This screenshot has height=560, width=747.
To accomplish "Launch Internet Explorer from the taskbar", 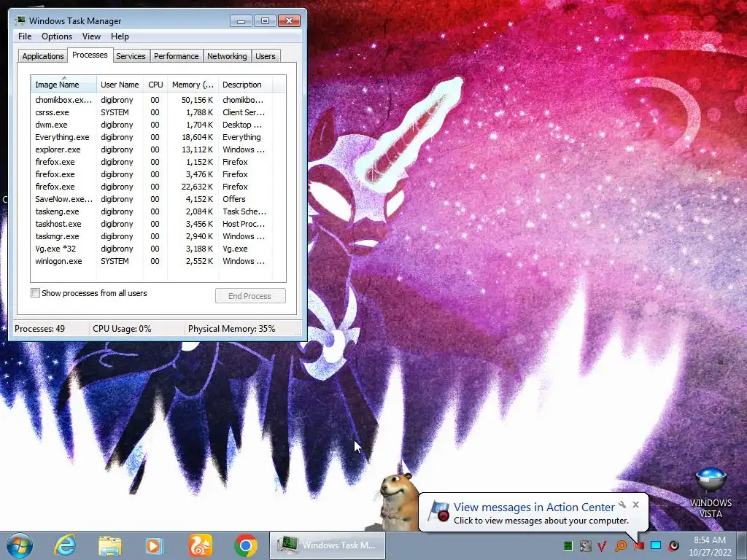I will click(x=65, y=545).
